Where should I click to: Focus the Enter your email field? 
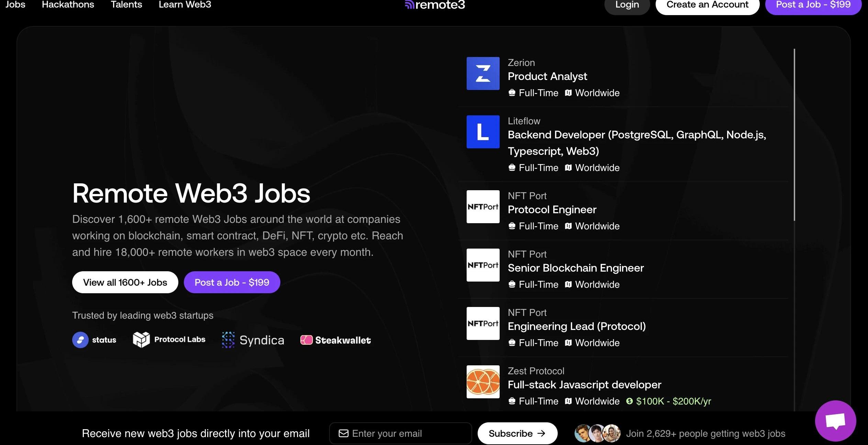400,433
